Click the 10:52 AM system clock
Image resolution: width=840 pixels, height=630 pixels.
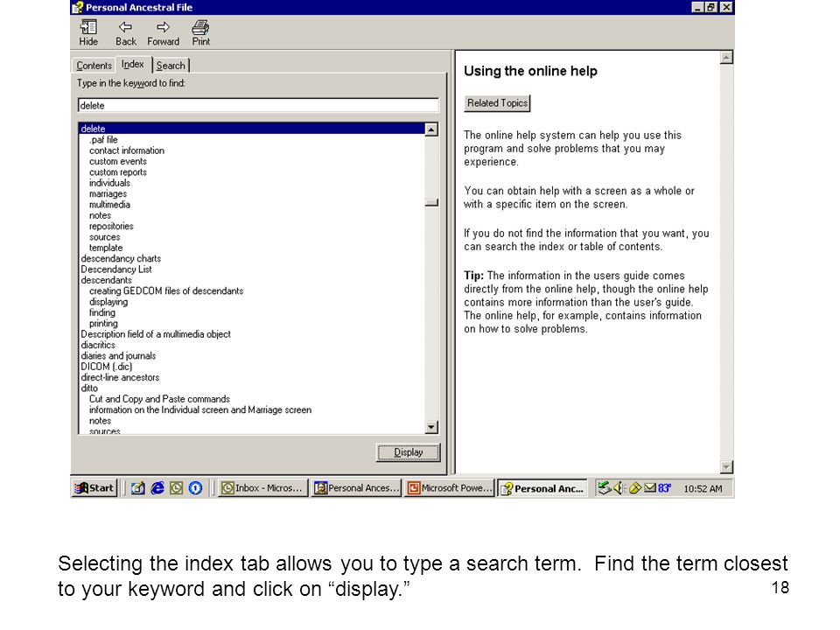coord(703,488)
